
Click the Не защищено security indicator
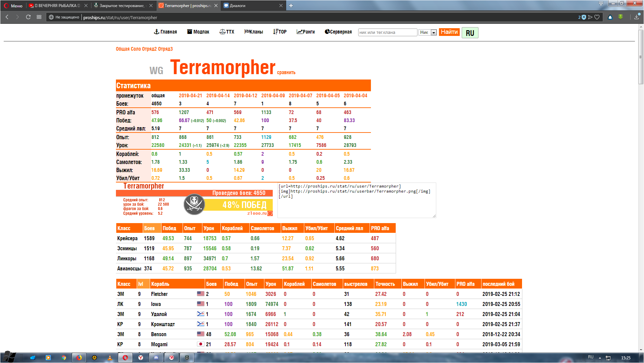coord(64,17)
